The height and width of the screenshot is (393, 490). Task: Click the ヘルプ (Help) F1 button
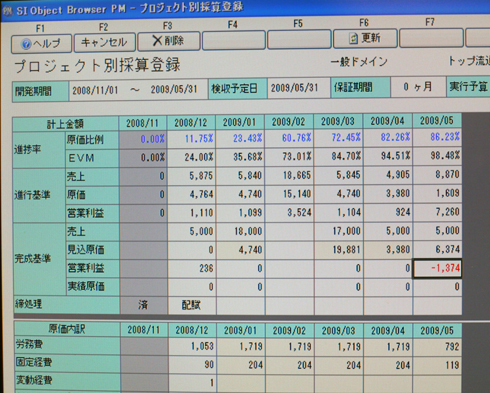coord(41,44)
